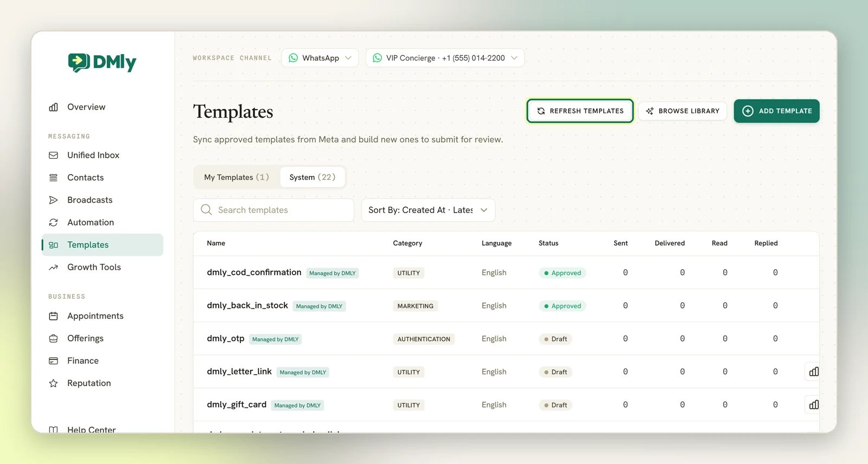Switch to System tab
Viewport: 868px width, 464px height.
[x=312, y=177]
